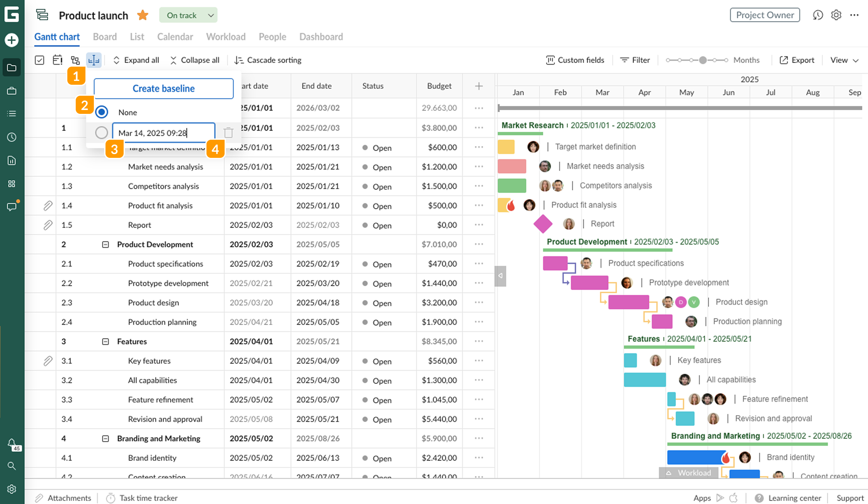Screen dimensions: 868x504
Task: Select the None baseline radio option
Action: 102,112
